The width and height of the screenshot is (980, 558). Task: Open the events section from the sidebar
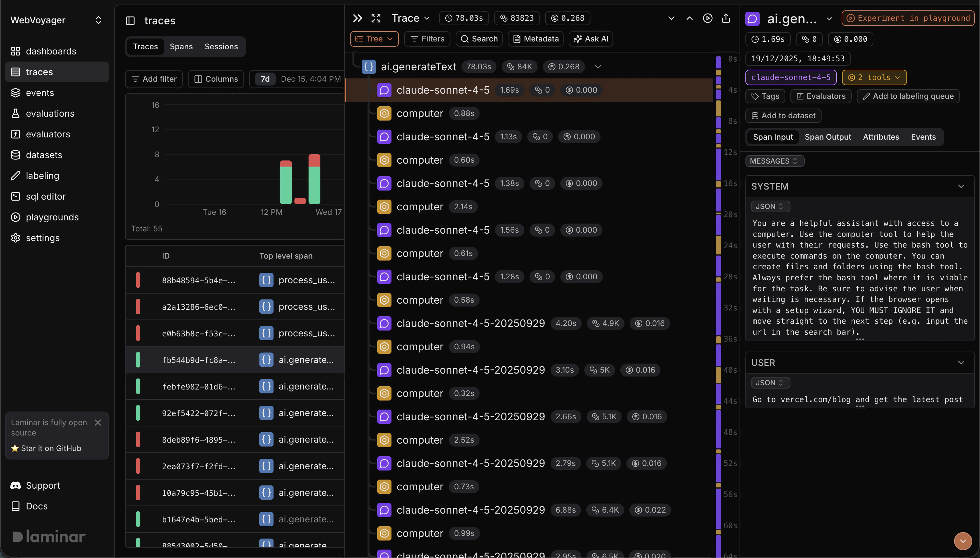(40, 93)
